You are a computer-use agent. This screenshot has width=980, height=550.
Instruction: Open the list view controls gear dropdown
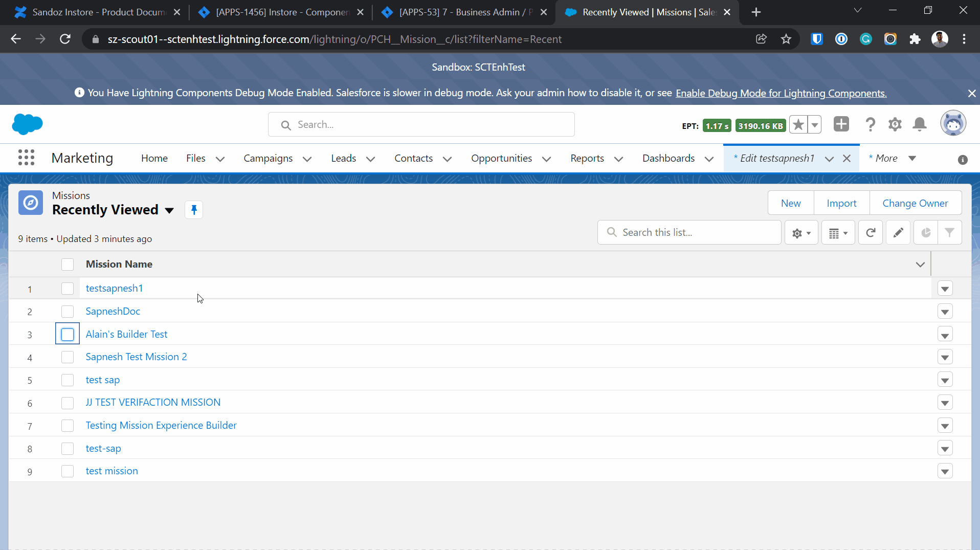(801, 233)
